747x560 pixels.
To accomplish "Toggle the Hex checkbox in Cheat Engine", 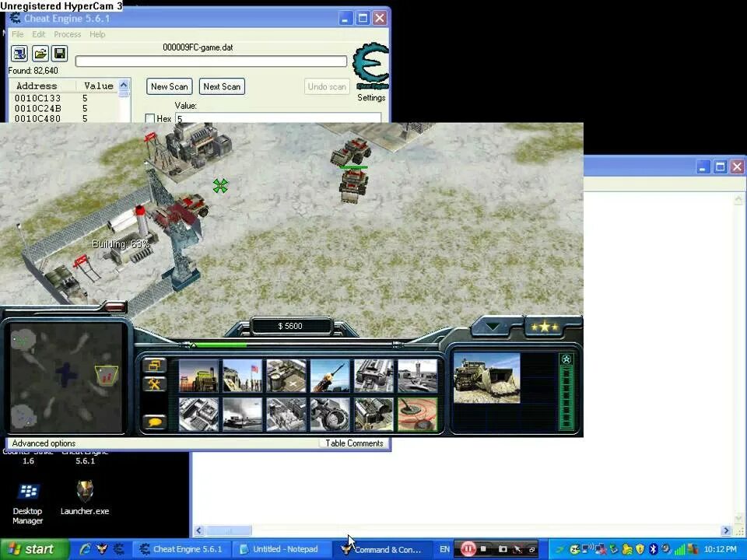I will point(149,118).
